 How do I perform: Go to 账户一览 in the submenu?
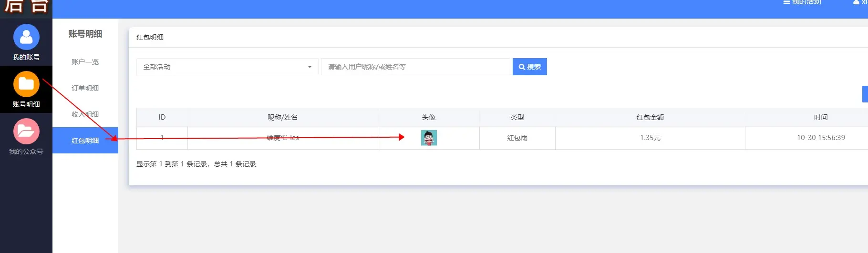[85, 62]
